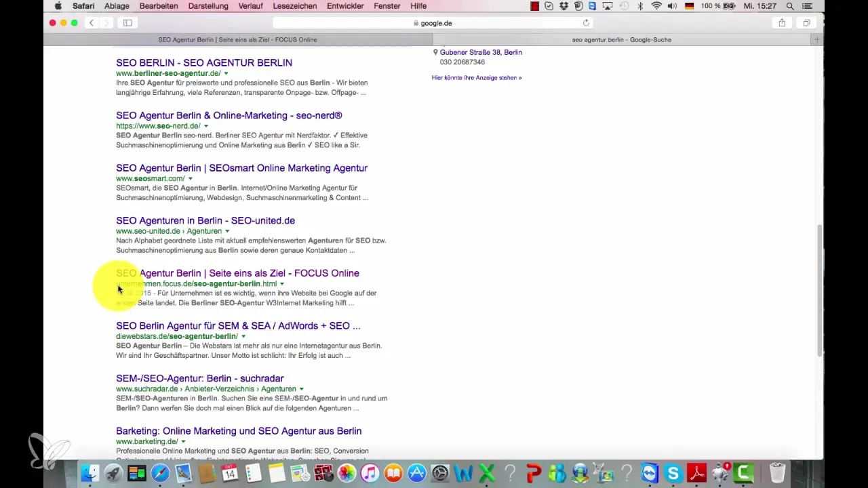Open the FOCUS Online search result title

pyautogui.click(x=237, y=273)
